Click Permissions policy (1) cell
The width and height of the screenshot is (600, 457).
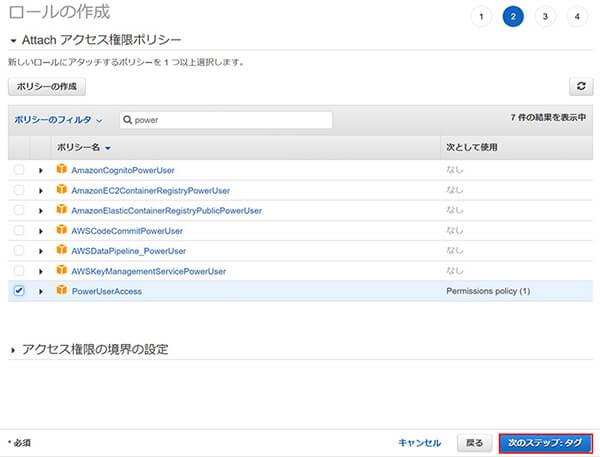click(x=488, y=291)
